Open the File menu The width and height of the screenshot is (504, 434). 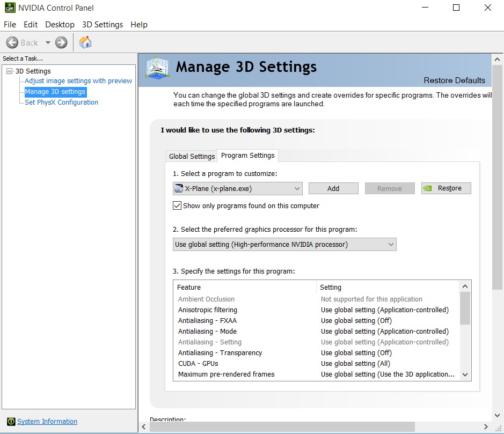[10, 25]
